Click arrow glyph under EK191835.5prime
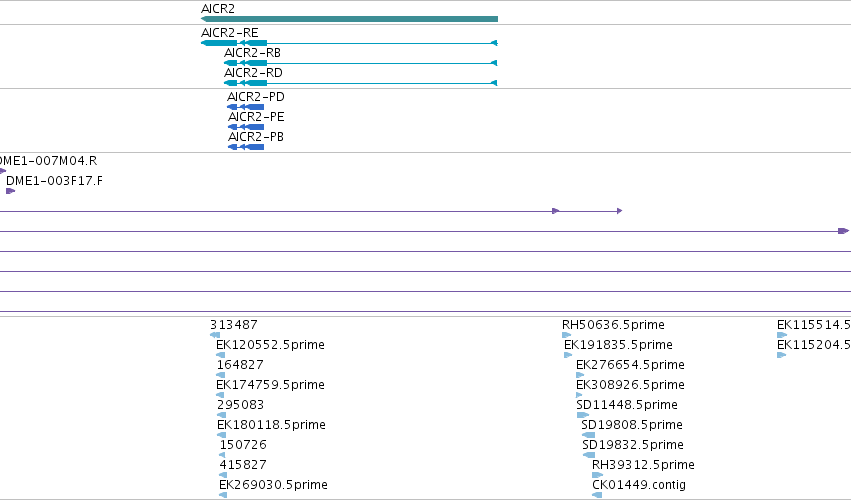 coord(568,355)
